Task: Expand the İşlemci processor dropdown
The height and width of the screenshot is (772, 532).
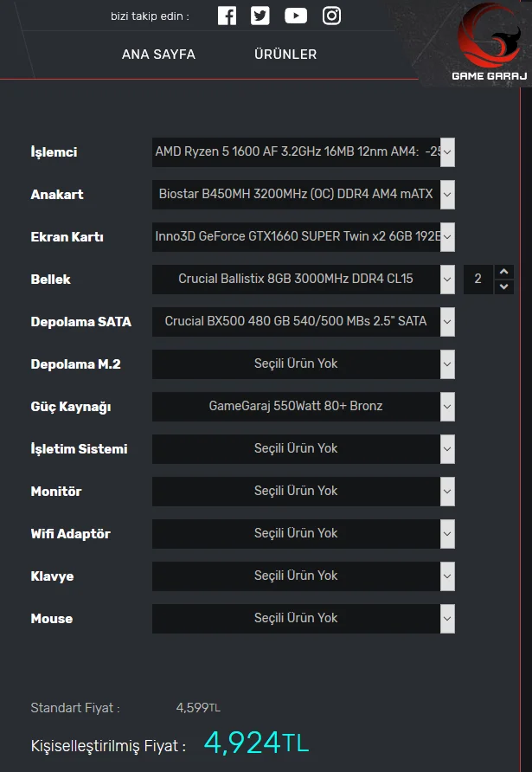Action: (304, 151)
